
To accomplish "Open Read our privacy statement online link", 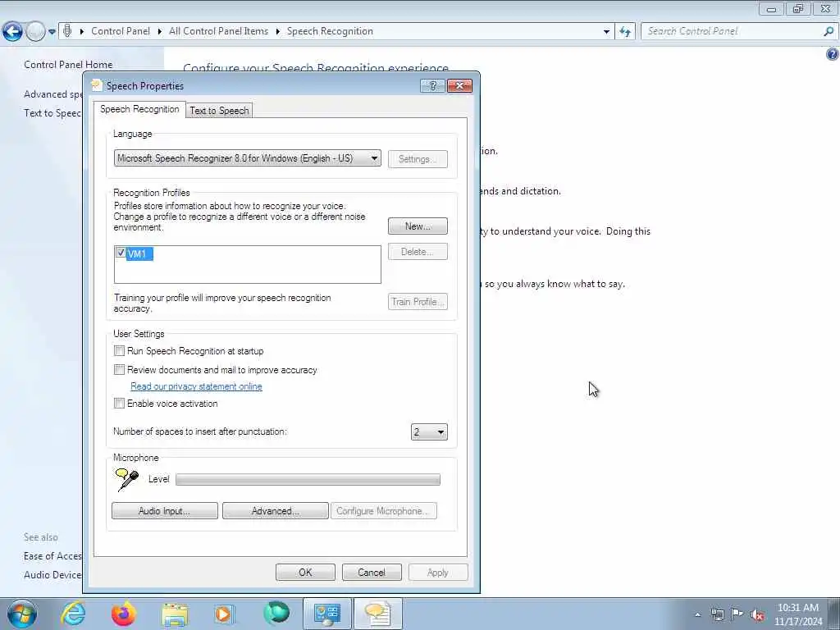I will pos(196,386).
